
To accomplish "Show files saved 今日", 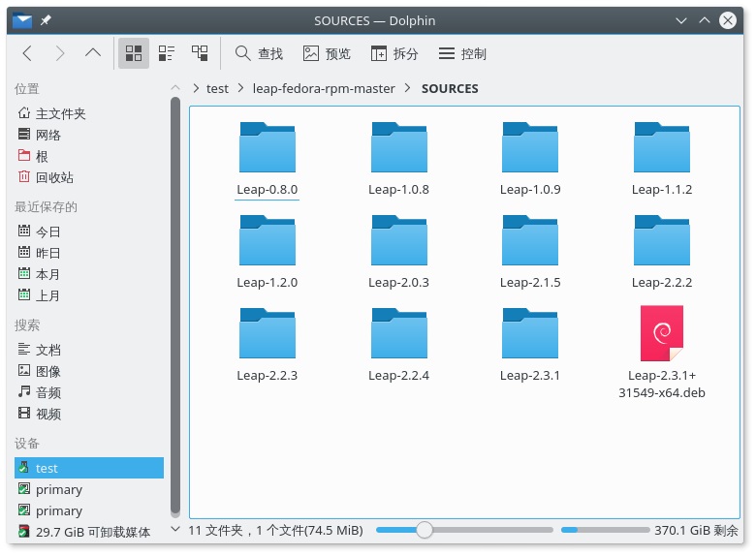I will [x=89, y=232].
